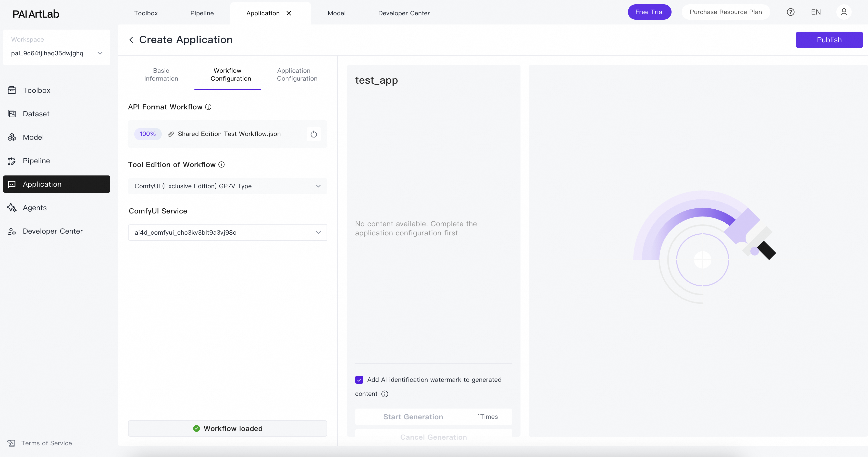Expand the Workspace selector dropdown
868x457 pixels.
tap(100, 53)
